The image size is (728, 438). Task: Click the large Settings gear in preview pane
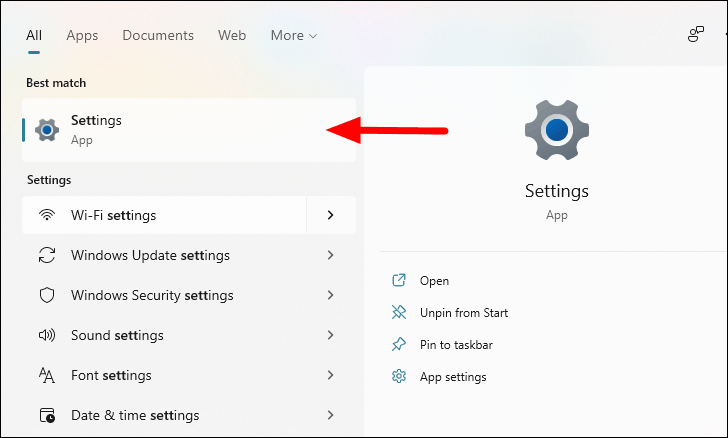click(557, 130)
